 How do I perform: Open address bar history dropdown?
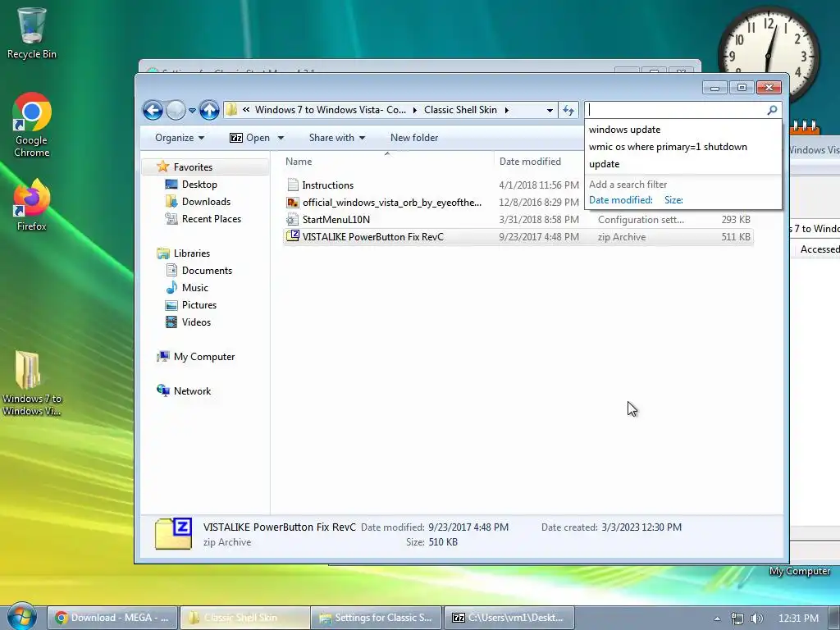click(x=550, y=111)
